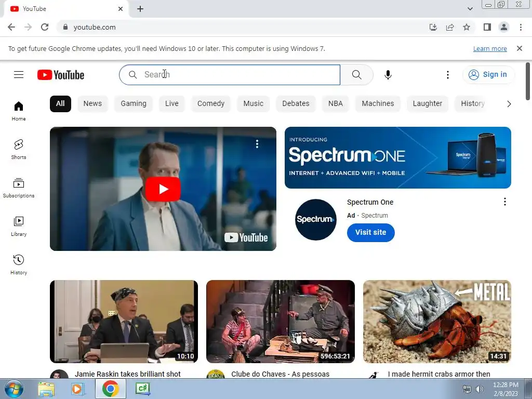Click the search magnifier button

[x=356, y=75]
